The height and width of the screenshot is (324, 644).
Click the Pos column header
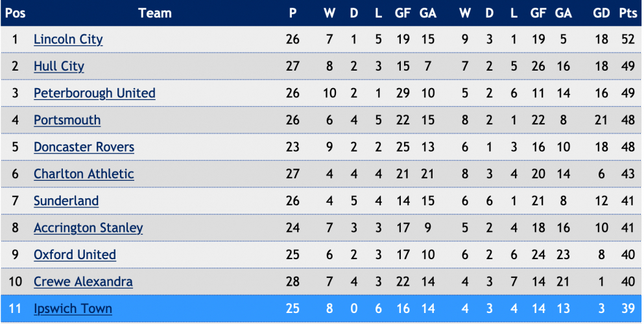click(x=15, y=13)
